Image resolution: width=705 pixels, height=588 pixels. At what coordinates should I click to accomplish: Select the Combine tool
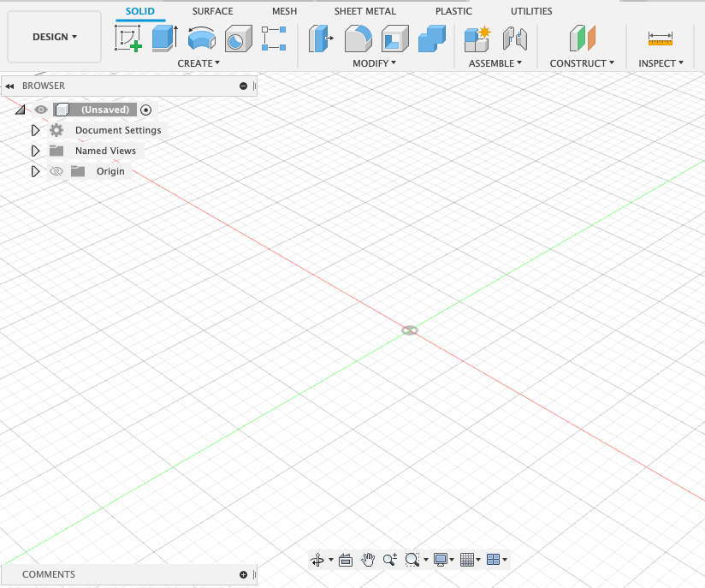(431, 39)
